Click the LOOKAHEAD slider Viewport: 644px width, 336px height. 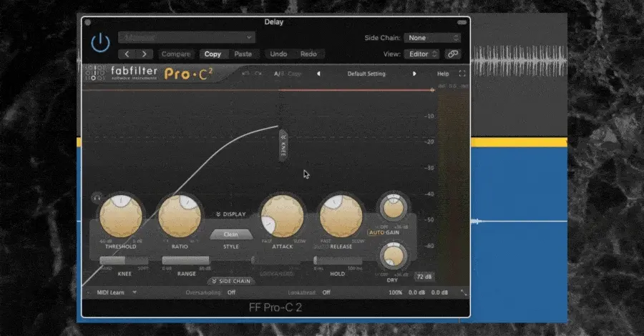click(x=275, y=260)
